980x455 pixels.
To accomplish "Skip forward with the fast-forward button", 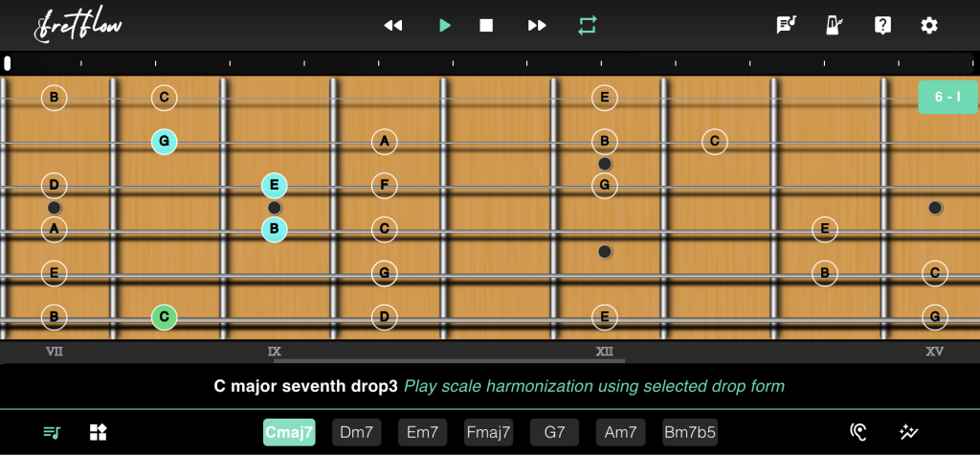I will coord(537,26).
